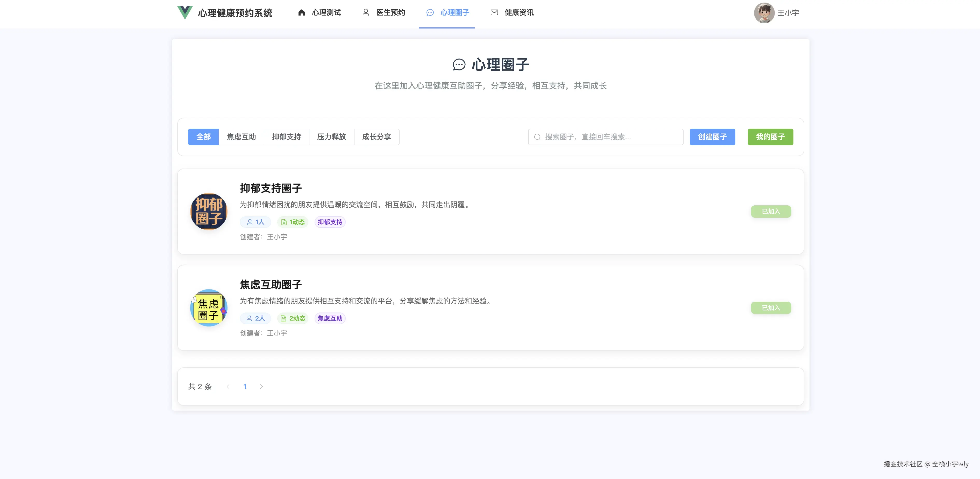Click the 已加入 badge on 抑郁支持圈子
This screenshot has height=479, width=980.
[x=771, y=211]
